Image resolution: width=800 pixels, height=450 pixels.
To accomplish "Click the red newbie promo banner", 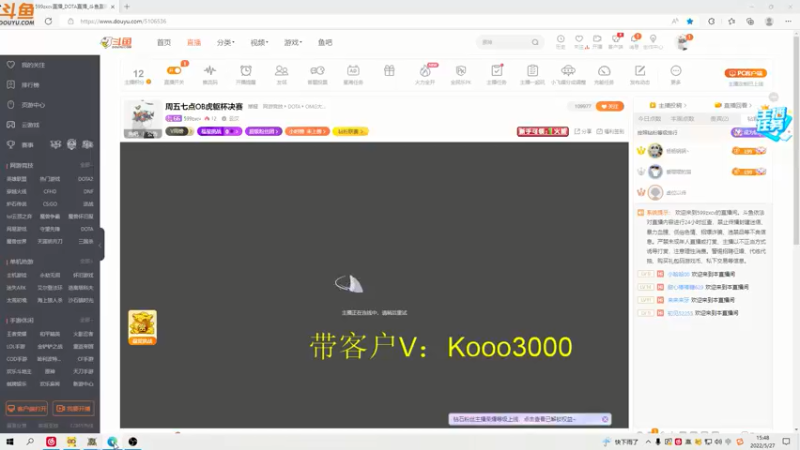I will [542, 131].
